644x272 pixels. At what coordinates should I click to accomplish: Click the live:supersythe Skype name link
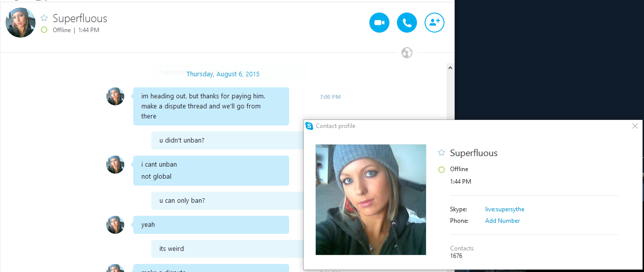[x=505, y=209]
